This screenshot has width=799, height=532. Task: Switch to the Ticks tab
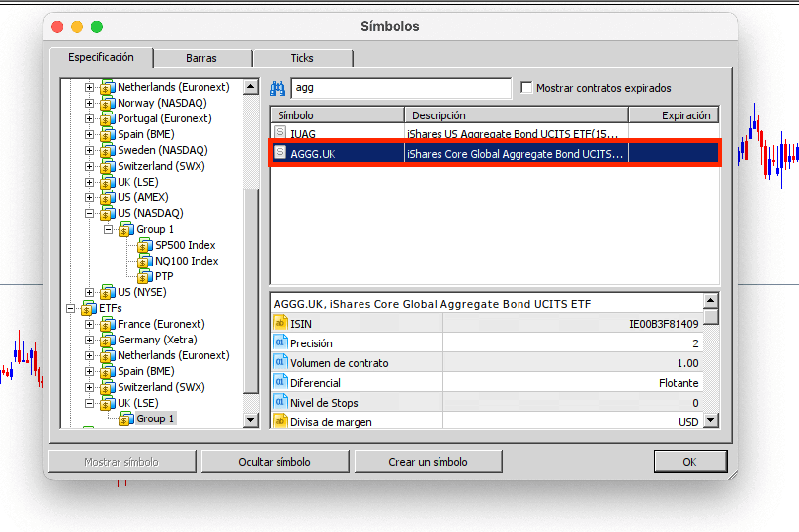[302, 58]
